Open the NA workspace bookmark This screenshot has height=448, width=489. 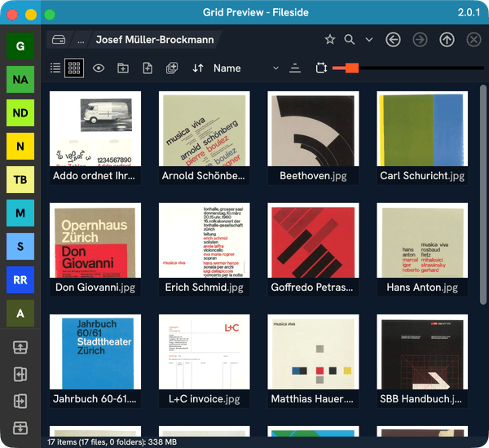coord(20,79)
